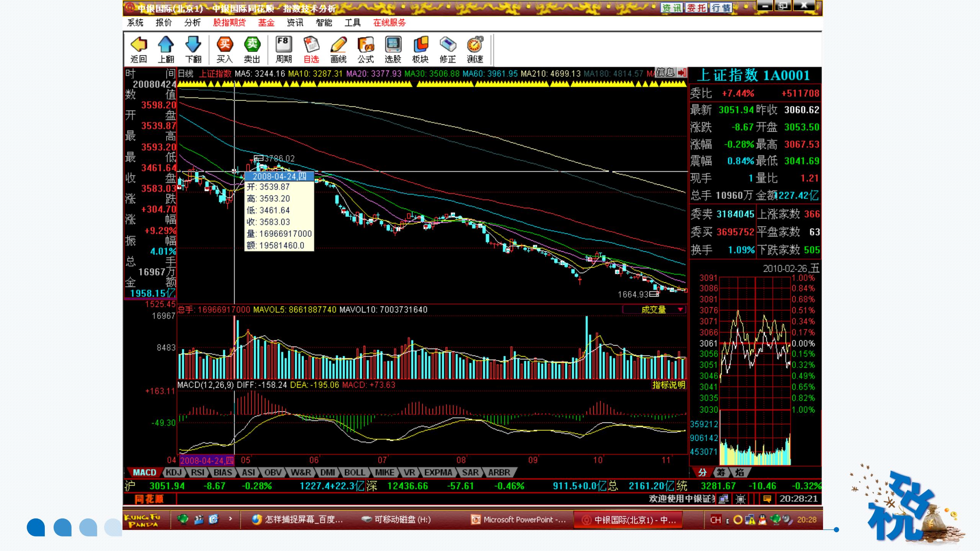Expand taskbar quick launch chevron
The height and width of the screenshot is (551, 980).
230,519
